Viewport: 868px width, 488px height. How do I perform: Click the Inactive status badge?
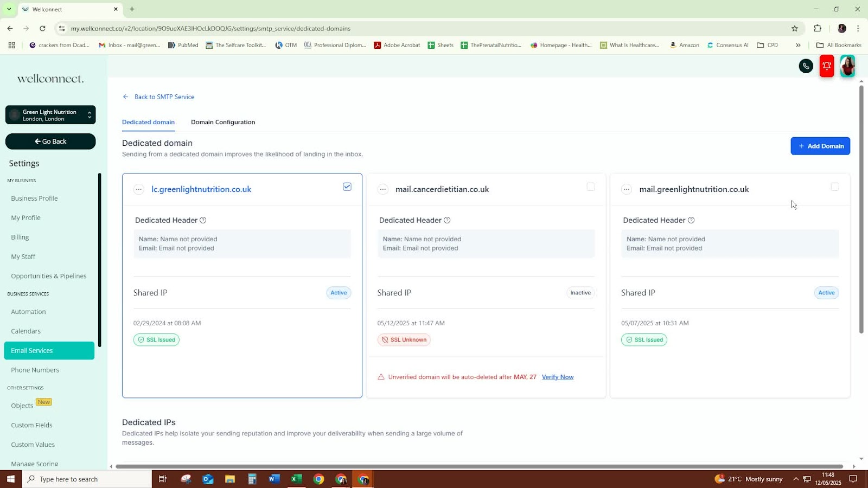580,293
